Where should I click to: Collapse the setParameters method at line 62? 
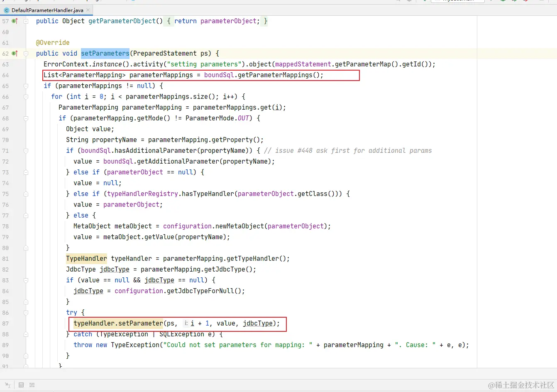click(x=26, y=53)
